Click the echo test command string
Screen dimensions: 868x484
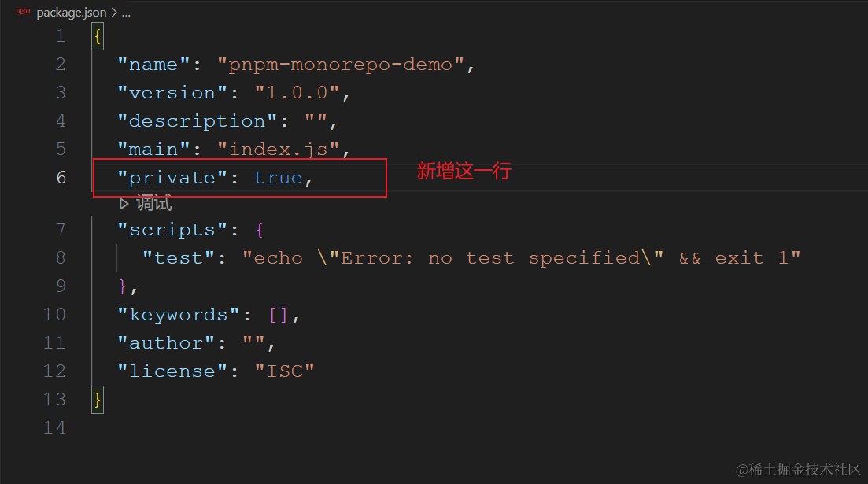coord(522,257)
